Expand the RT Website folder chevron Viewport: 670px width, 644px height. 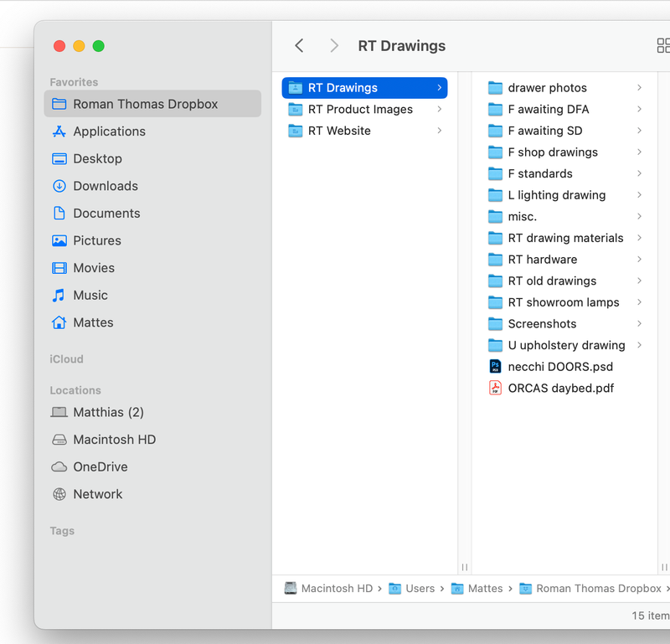point(440,131)
